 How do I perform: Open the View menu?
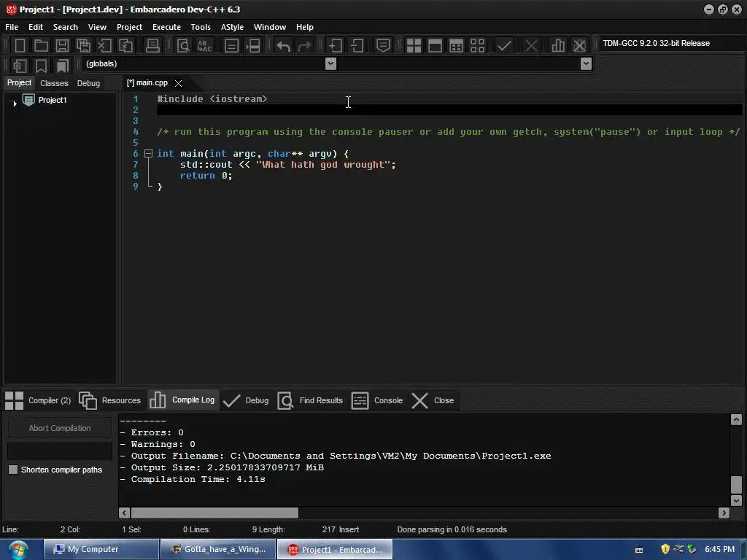coord(97,27)
